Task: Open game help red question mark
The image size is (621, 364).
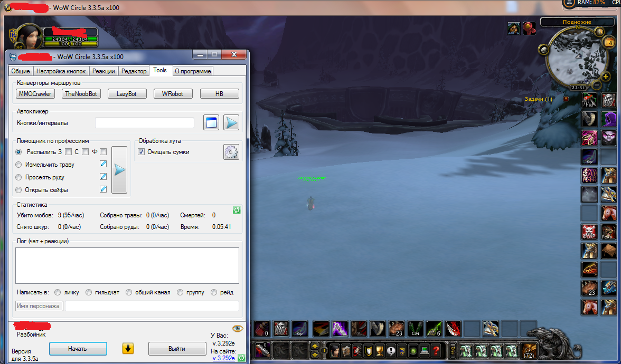Action: click(436, 350)
